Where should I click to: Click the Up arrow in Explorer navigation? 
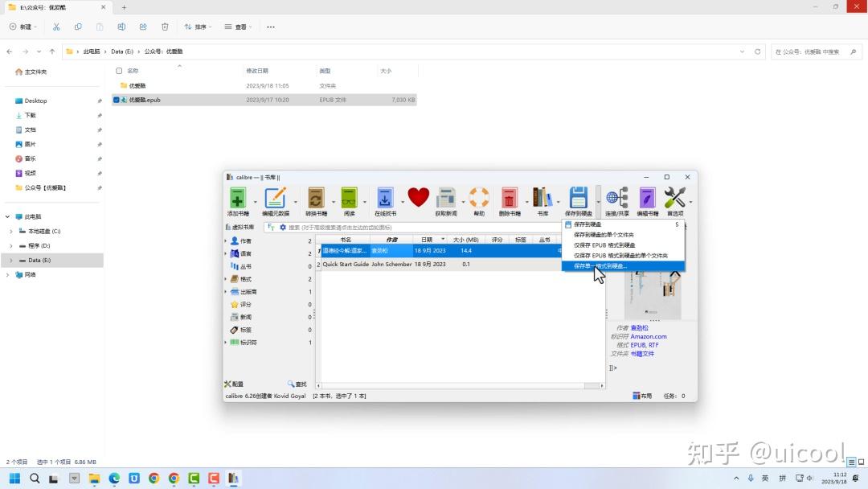52,51
